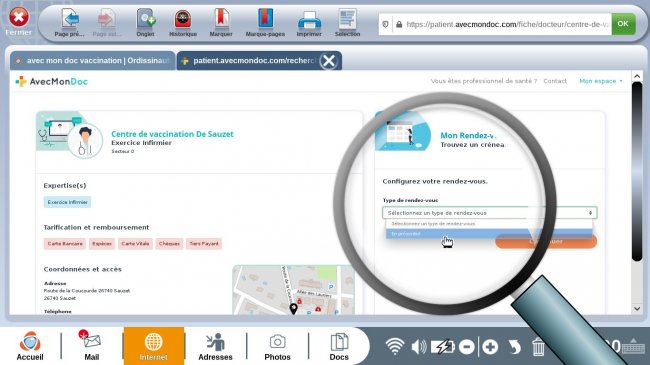
Task: Open the Mail application
Action: tap(92, 346)
